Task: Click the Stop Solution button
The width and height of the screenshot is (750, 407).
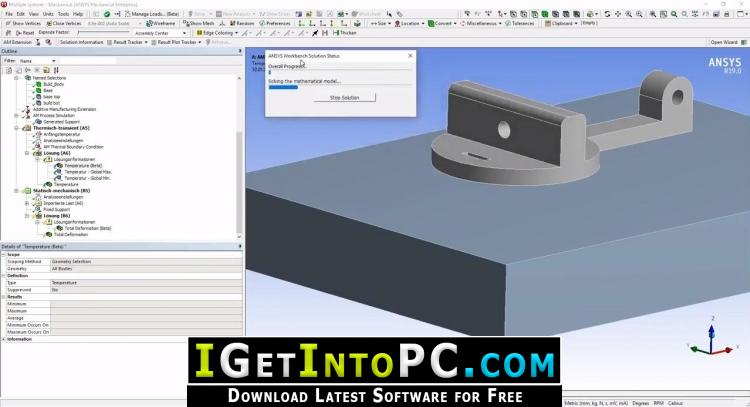Action: [x=344, y=98]
